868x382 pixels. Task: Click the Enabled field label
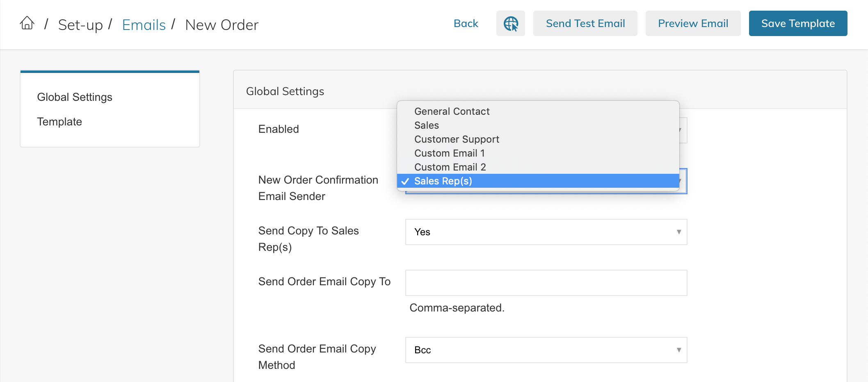(x=279, y=129)
